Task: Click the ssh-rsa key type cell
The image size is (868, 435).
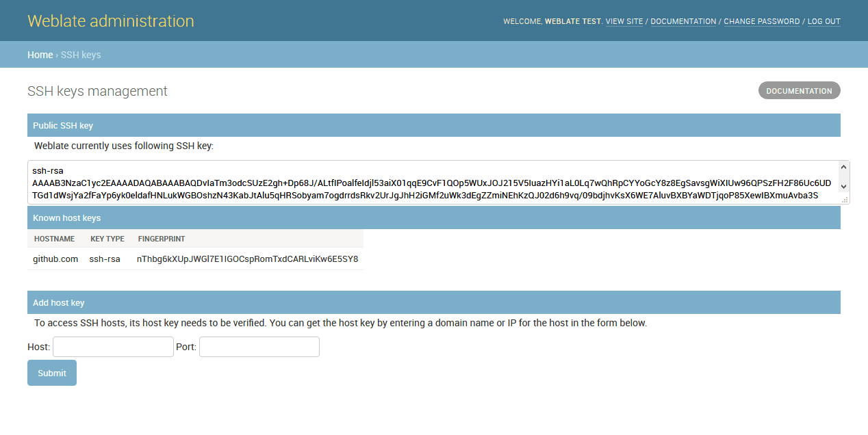Action: [105, 259]
